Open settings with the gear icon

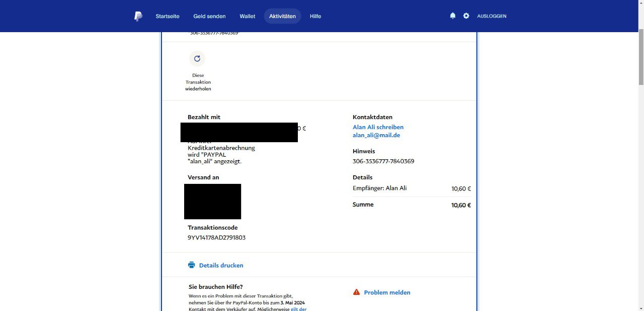coord(466,16)
